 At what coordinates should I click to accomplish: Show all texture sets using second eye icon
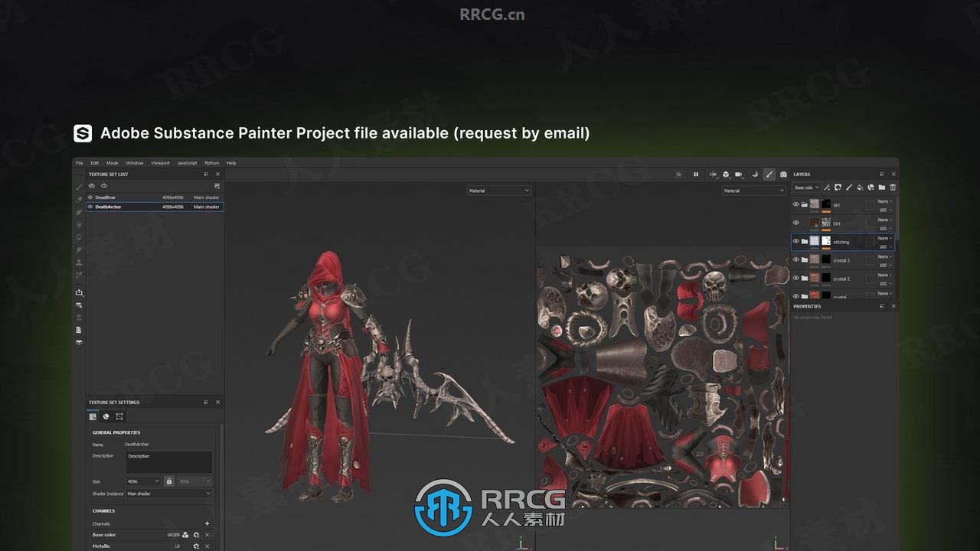pos(104,186)
